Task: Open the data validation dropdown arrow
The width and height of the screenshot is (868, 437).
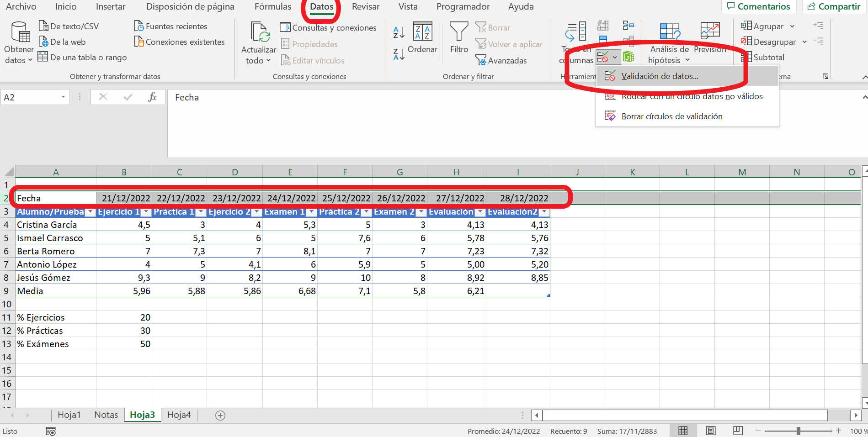Action: click(x=615, y=57)
